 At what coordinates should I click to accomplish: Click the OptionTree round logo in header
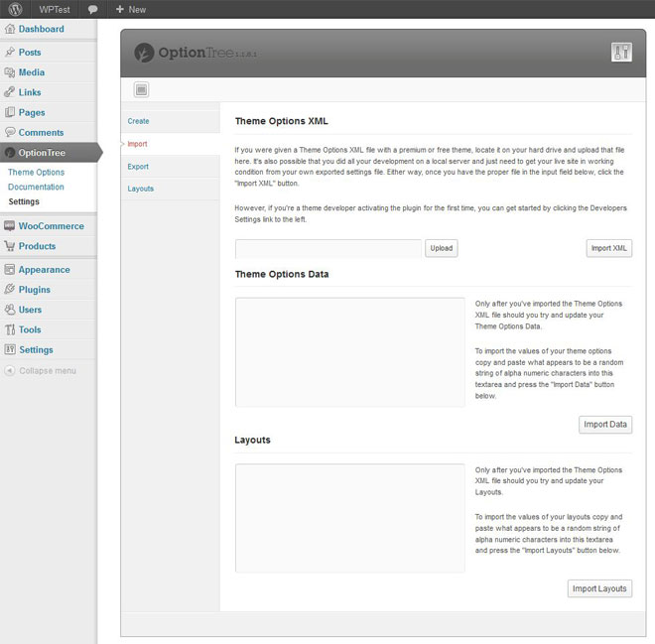144,53
